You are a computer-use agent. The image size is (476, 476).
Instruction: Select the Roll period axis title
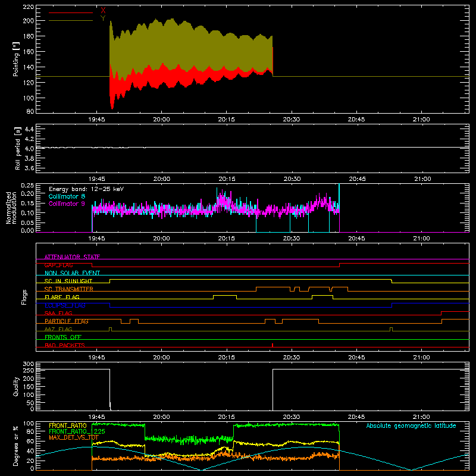click(18, 148)
